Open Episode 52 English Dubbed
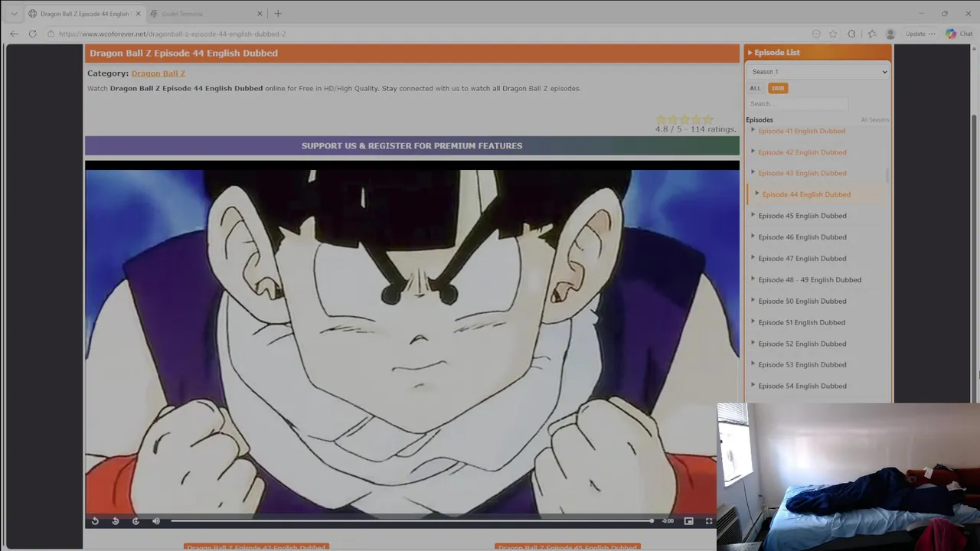 point(802,344)
